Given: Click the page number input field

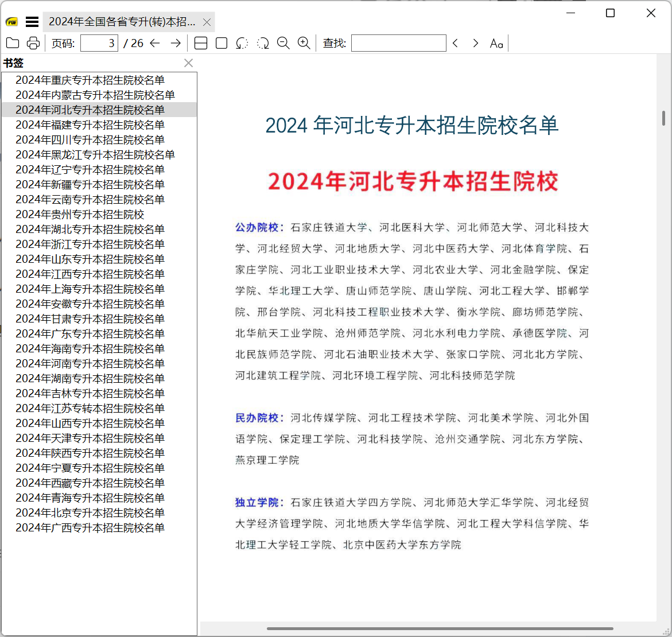Looking at the screenshot, I should pyautogui.click(x=99, y=42).
